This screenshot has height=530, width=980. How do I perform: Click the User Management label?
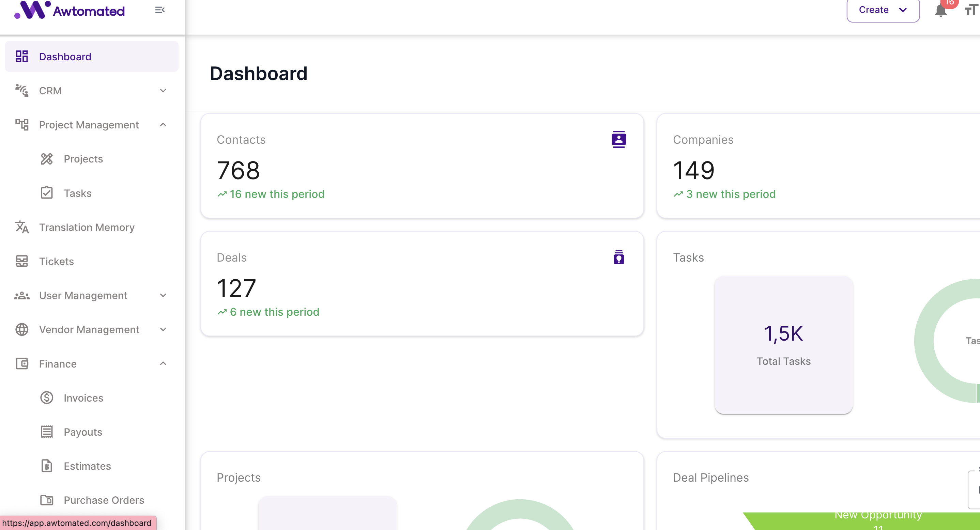click(83, 295)
